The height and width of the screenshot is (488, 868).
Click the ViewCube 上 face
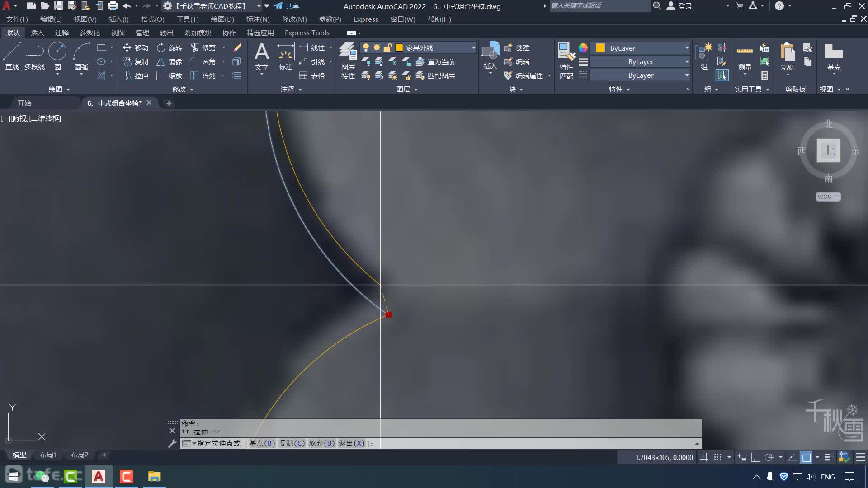coord(828,150)
